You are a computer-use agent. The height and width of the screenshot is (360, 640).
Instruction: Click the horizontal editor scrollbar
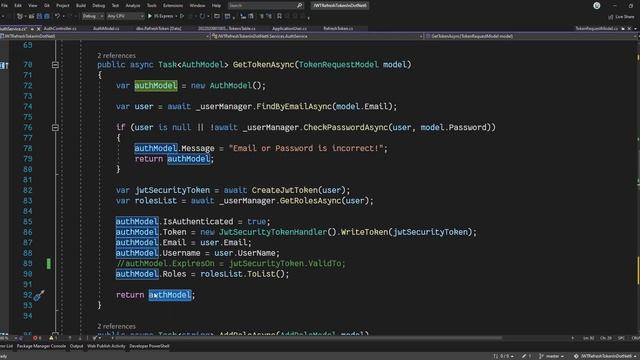pyautogui.click(x=308, y=338)
